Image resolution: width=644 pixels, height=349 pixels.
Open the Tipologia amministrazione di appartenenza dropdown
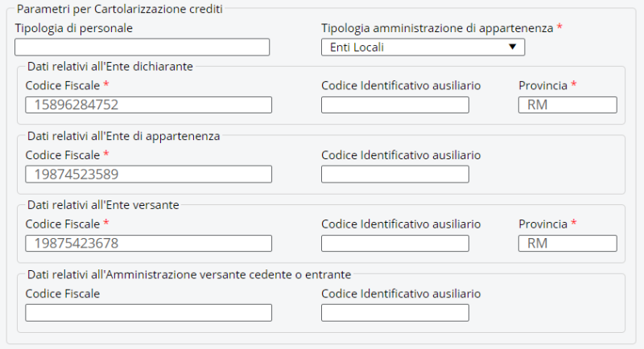coord(423,47)
